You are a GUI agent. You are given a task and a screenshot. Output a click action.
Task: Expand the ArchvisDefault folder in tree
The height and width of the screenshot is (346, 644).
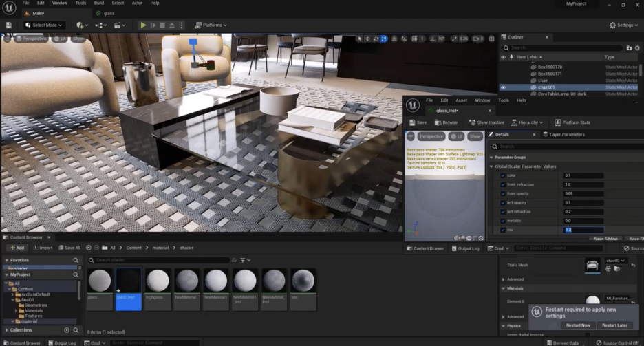click(13, 294)
